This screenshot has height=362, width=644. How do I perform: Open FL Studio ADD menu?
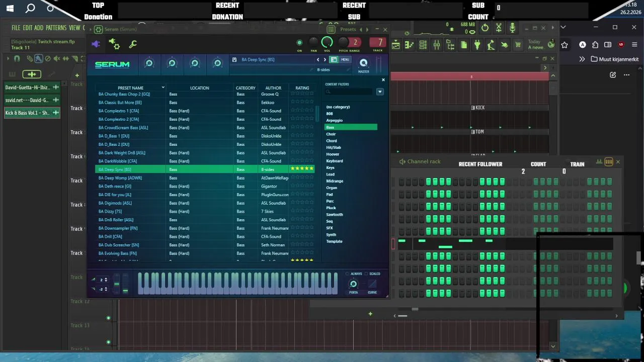click(x=39, y=28)
